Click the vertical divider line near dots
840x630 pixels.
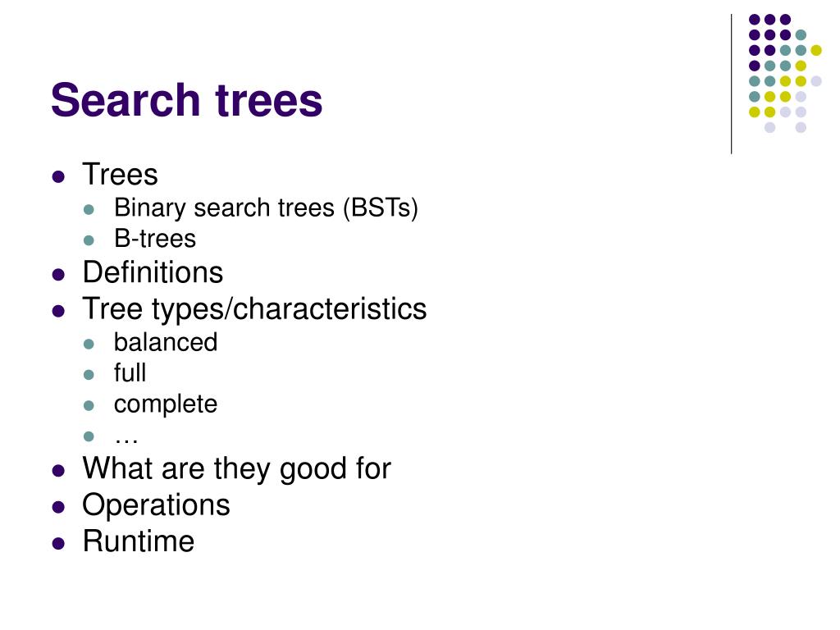pyautogui.click(x=731, y=84)
